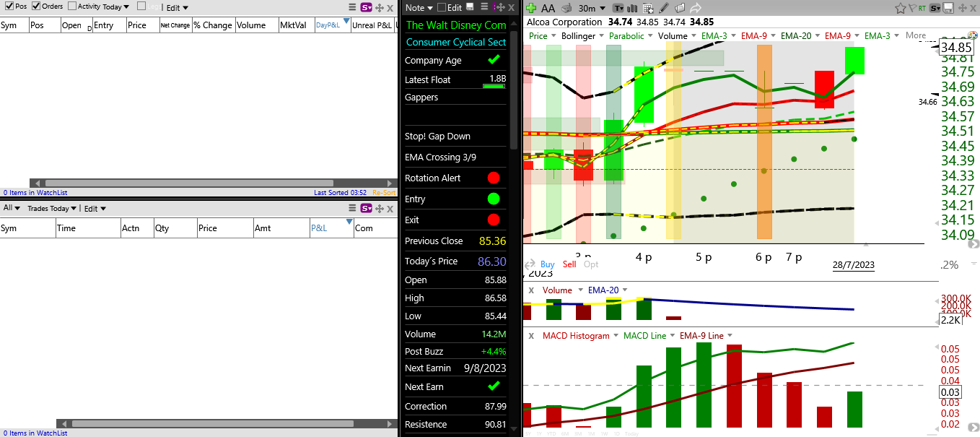Click the green plus add-chart icon
Viewport: 980px width, 437px height.
click(531, 8)
